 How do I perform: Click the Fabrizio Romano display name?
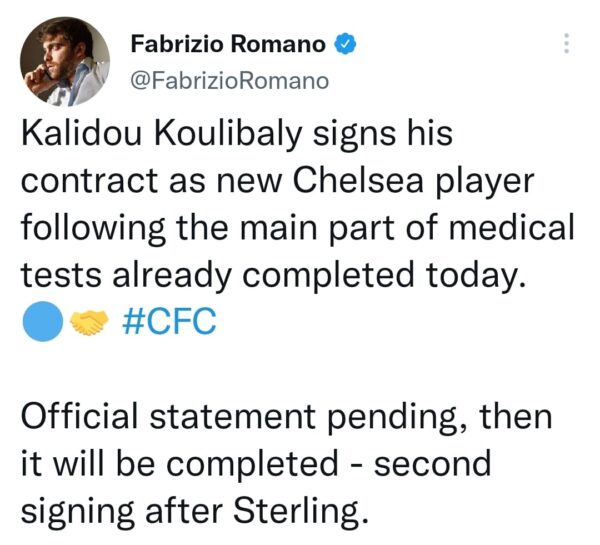231,44
